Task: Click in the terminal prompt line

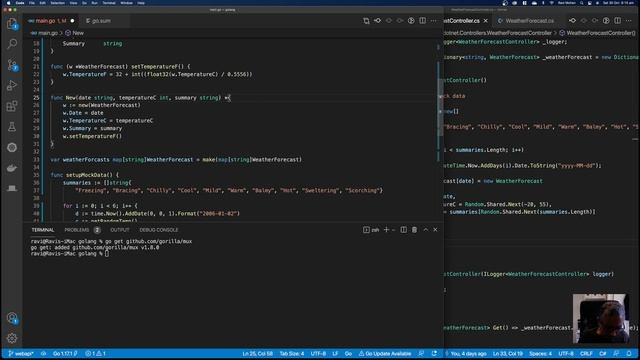Action: [x=70, y=254]
